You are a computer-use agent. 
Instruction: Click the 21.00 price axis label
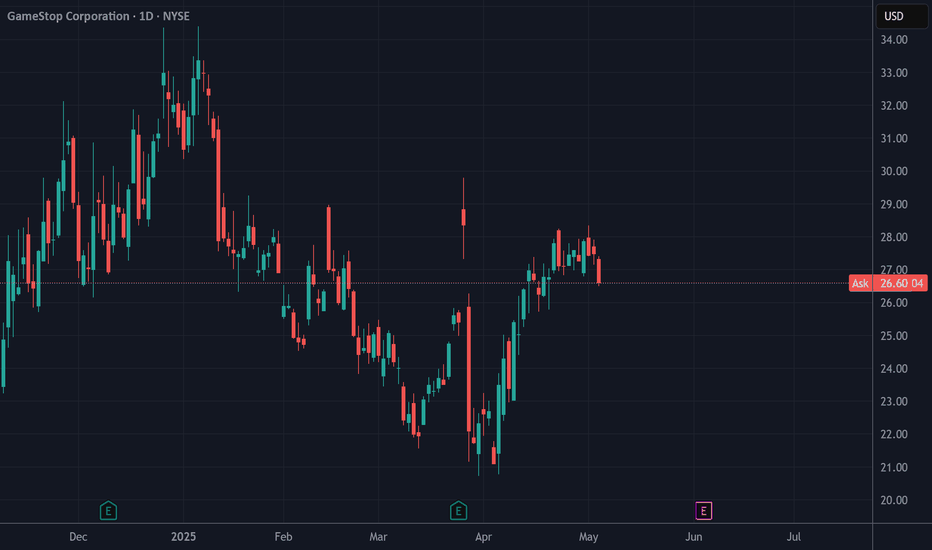pos(894,467)
